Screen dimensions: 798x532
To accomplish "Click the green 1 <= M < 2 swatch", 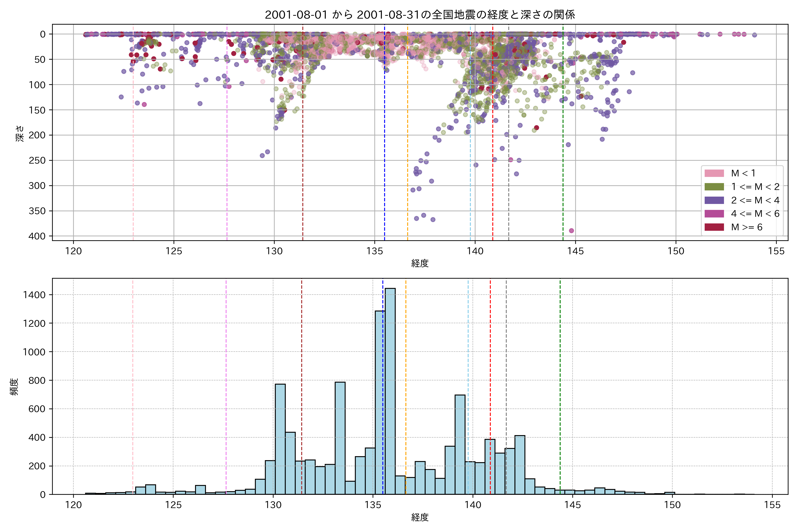I will click(x=714, y=187).
